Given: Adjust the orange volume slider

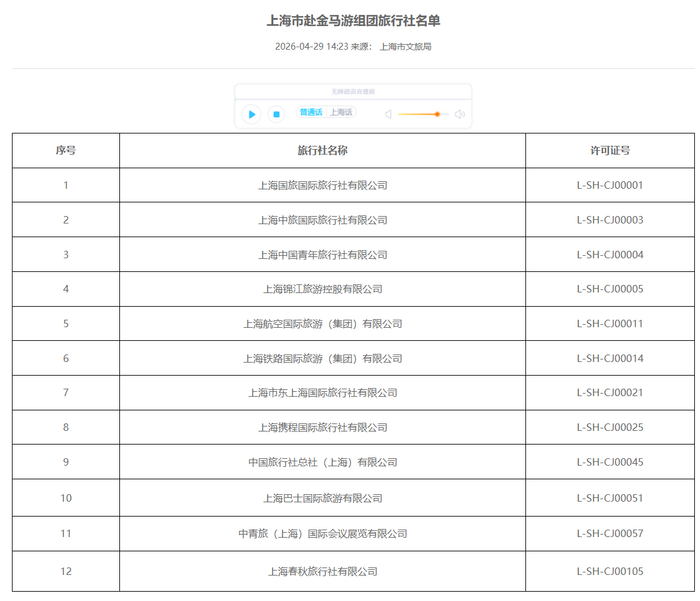Looking at the screenshot, I should click(423, 114).
